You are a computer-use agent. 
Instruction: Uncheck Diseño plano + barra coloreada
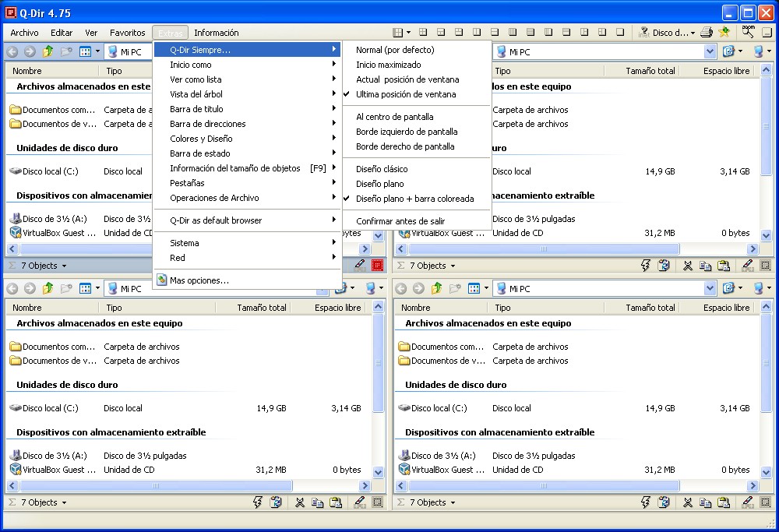tap(415, 198)
